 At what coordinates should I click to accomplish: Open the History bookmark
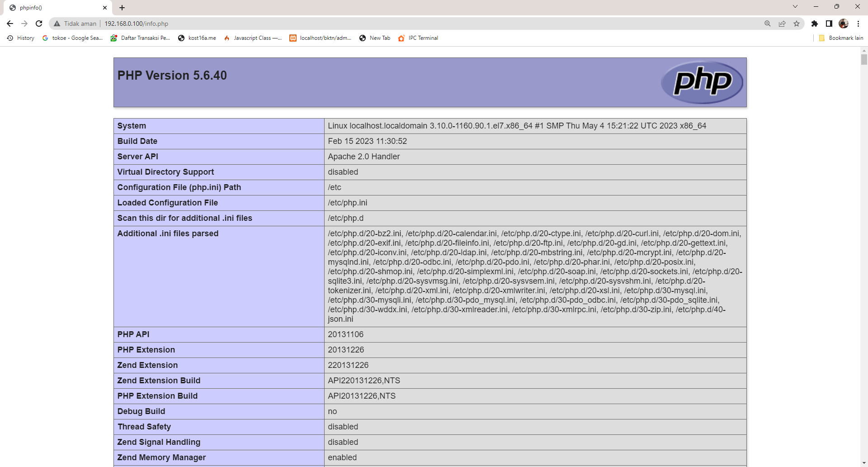coord(21,38)
